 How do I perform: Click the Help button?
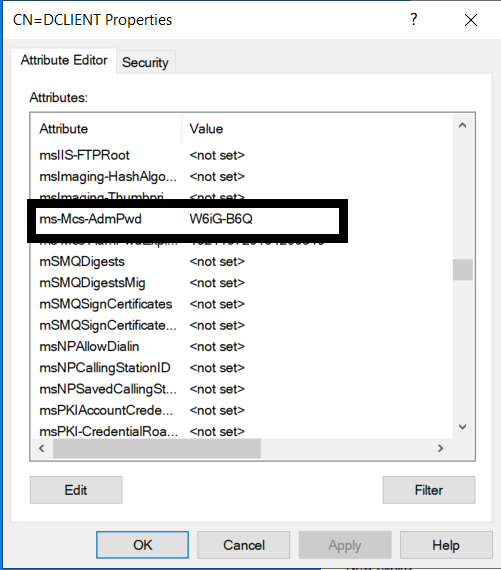click(446, 545)
